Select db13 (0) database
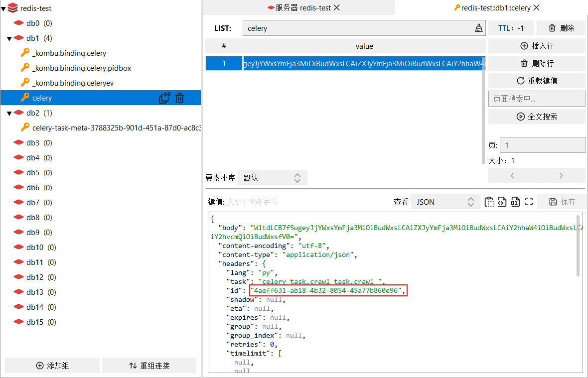The width and height of the screenshot is (588, 378). pos(41,292)
